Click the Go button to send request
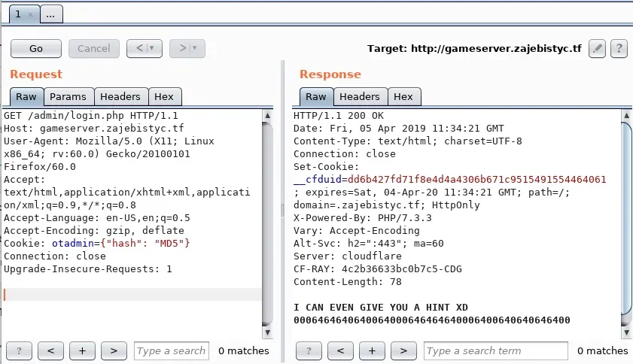Screen dimensions: 633x364 click(36, 48)
